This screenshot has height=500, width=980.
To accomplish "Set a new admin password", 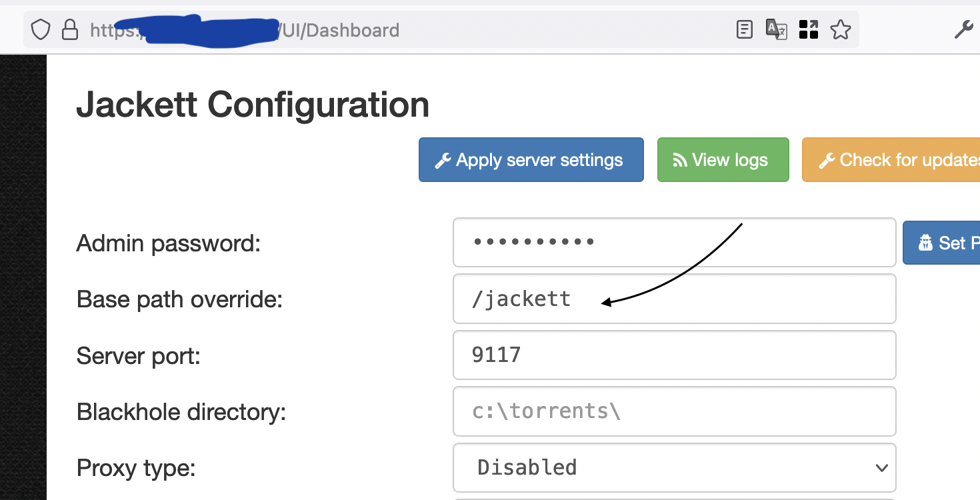I will pos(947,243).
